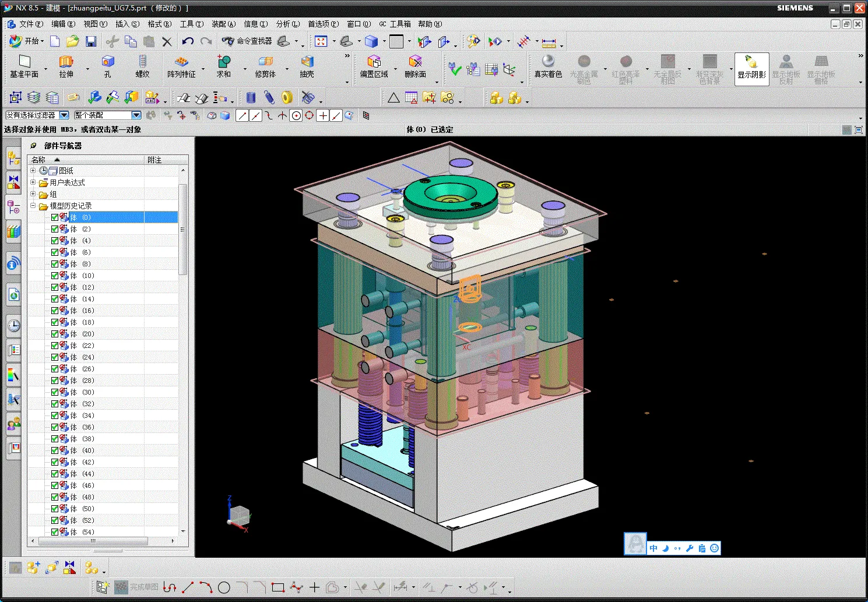Toggle the 显示阴影 show shadows button

(x=751, y=68)
